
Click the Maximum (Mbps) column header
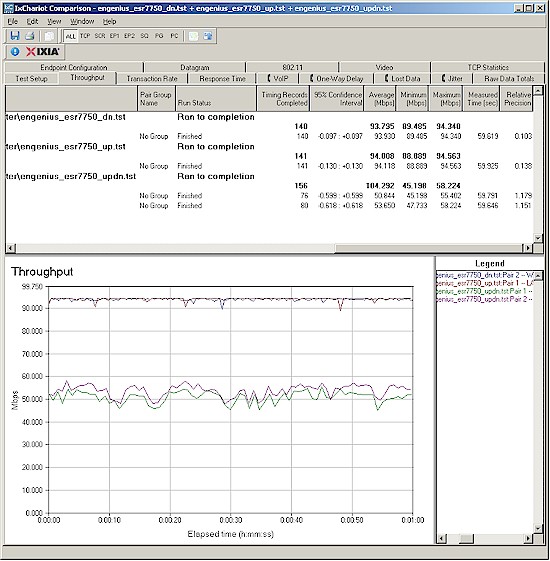pyautogui.click(x=446, y=99)
